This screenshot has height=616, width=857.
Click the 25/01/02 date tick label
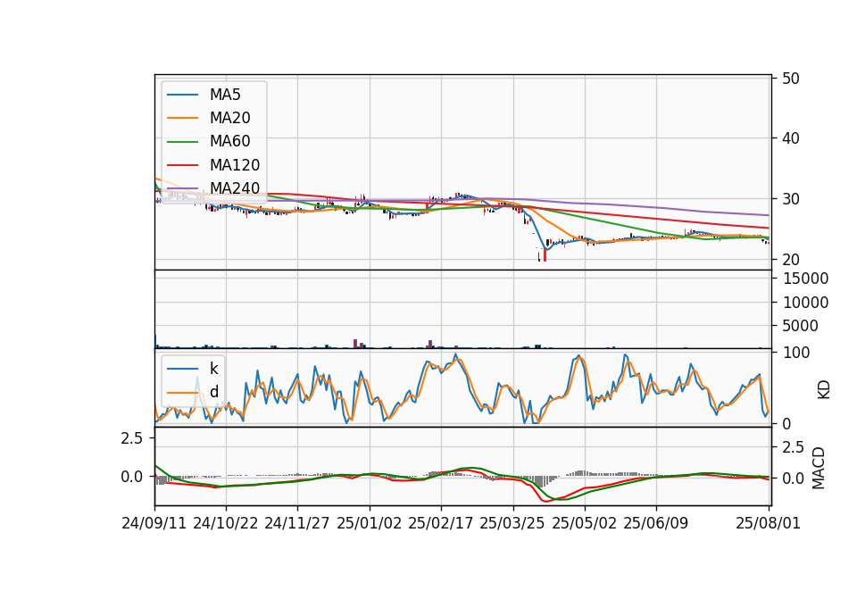pos(369,523)
